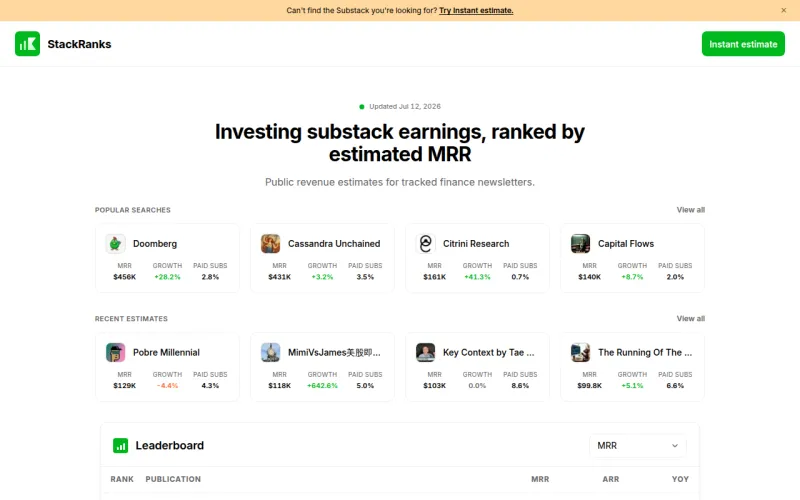Click the YOY column header

680,479
